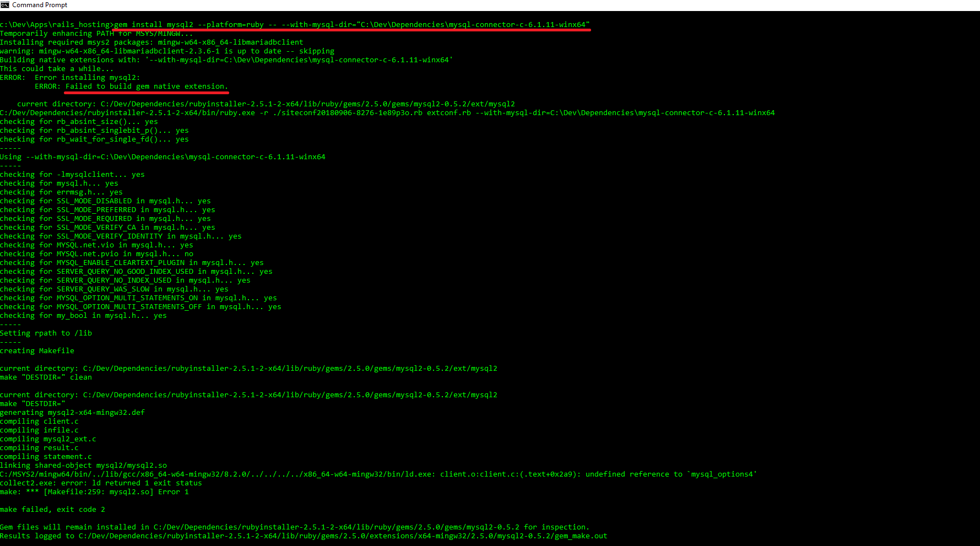Click the 'Failed to build gem native extension' error
Image resolution: width=980 pixels, height=546 pixels.
coord(146,86)
